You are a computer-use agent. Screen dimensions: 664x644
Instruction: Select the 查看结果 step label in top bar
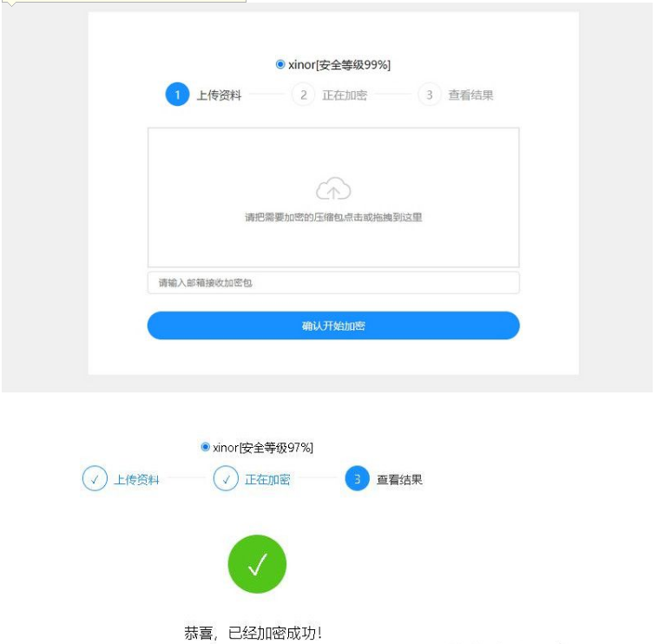[x=471, y=95]
